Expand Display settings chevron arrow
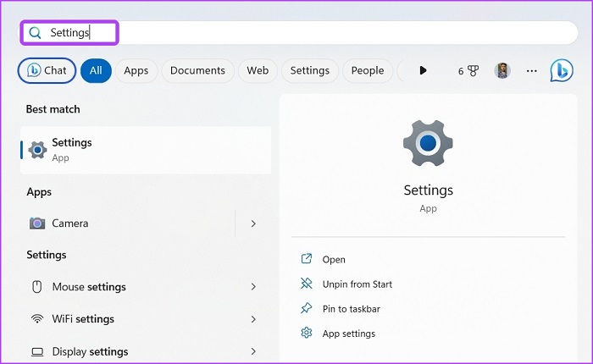The image size is (593, 364). point(253,351)
